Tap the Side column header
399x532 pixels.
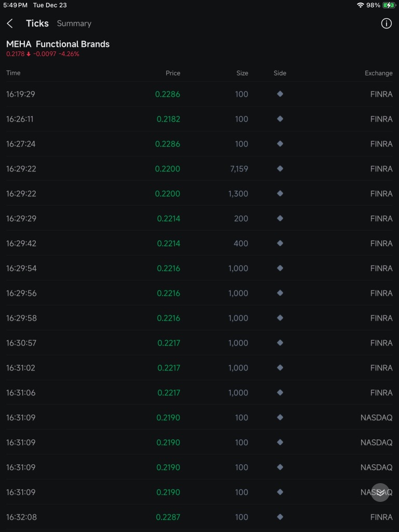[x=280, y=73]
